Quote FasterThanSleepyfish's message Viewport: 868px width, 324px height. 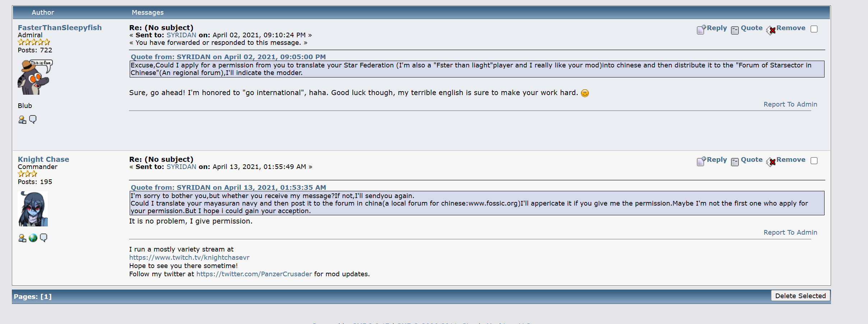click(x=751, y=28)
